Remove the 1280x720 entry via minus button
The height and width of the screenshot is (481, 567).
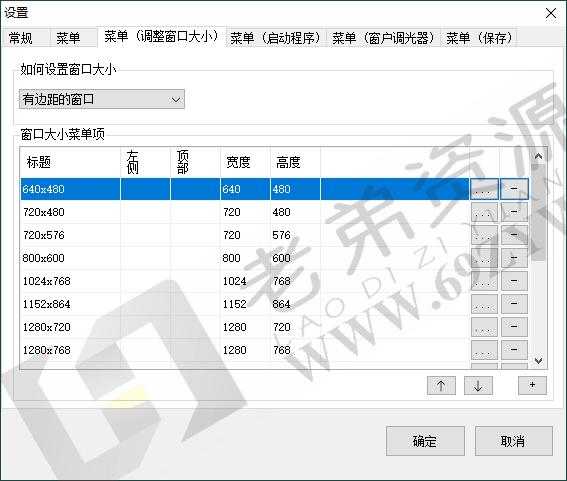514,327
